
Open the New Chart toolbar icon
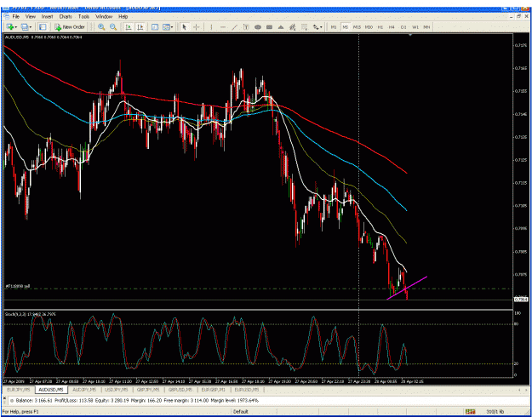9,27
